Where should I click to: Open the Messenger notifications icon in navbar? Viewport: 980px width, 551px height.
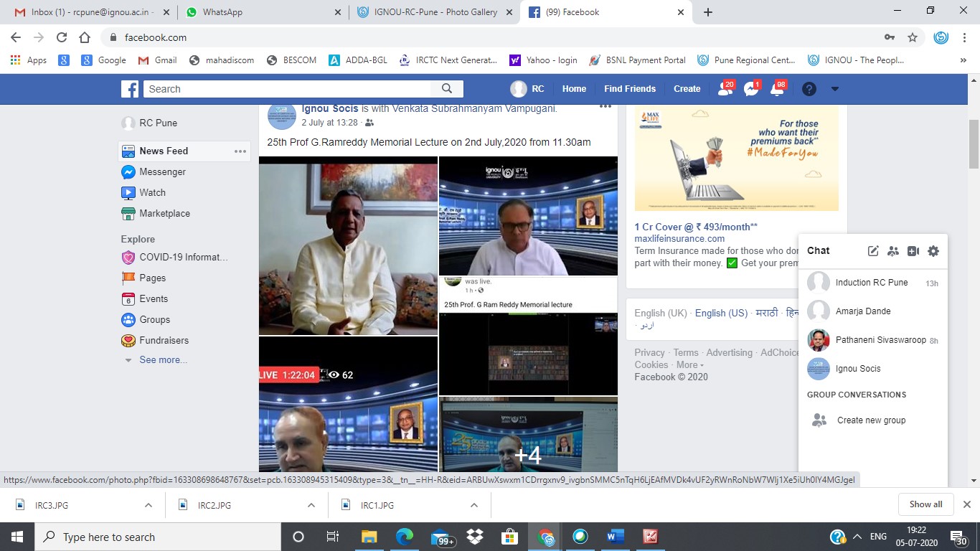coord(751,89)
